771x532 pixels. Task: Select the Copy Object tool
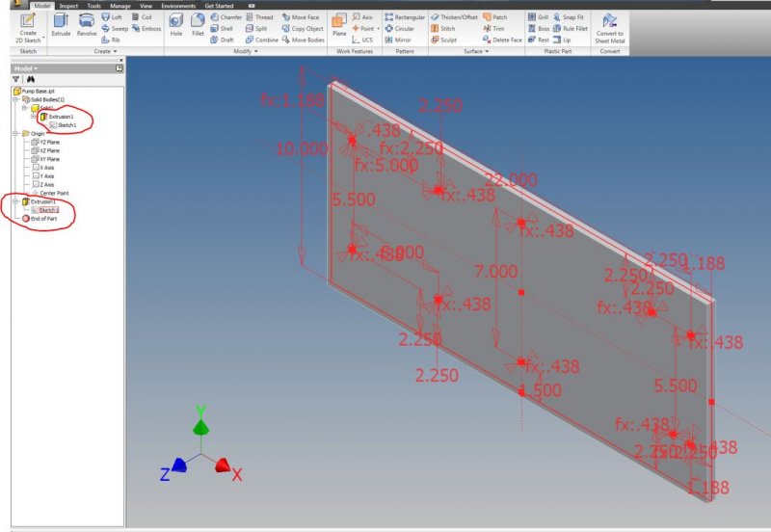(303, 29)
